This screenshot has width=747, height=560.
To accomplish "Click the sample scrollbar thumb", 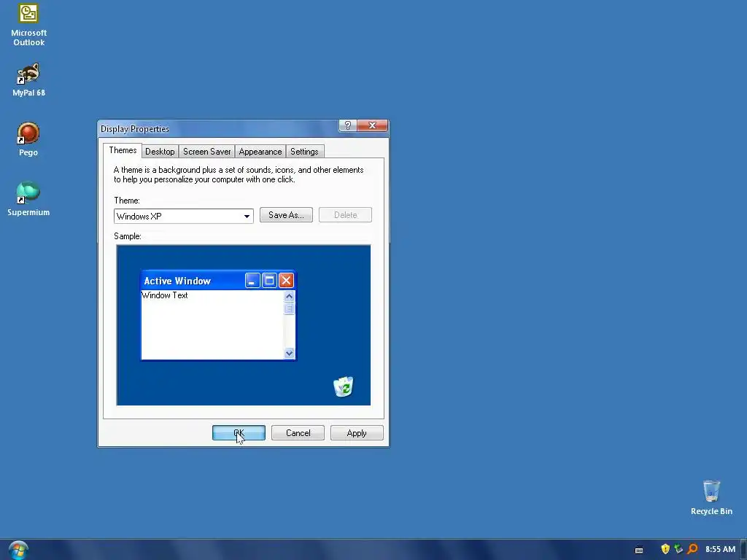I will tap(289, 308).
